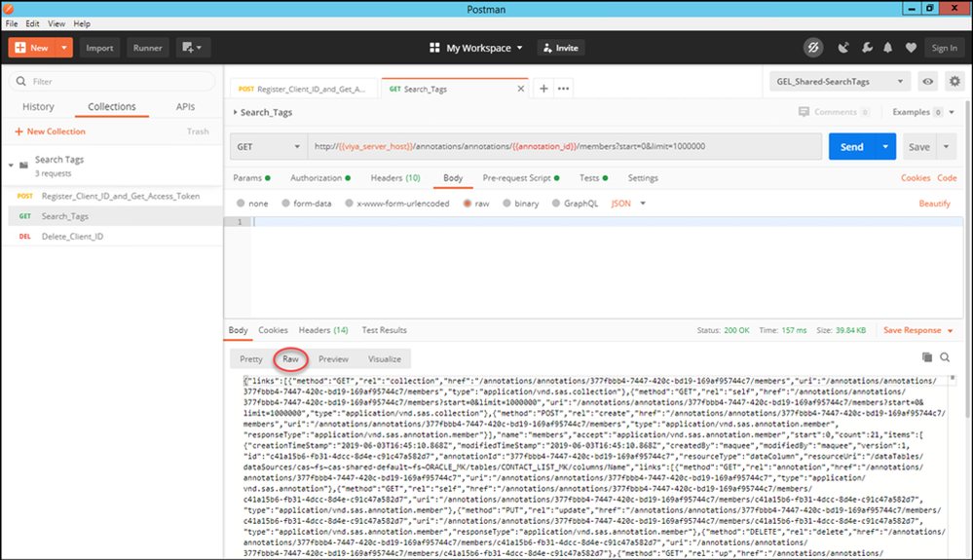This screenshot has height=560, width=973.
Task: Click the sync status icon
Action: click(x=813, y=48)
